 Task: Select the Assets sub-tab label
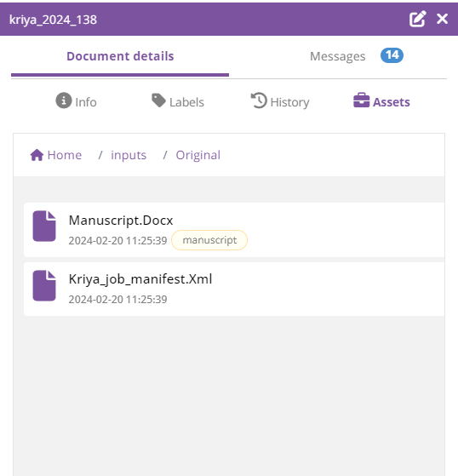tap(392, 102)
